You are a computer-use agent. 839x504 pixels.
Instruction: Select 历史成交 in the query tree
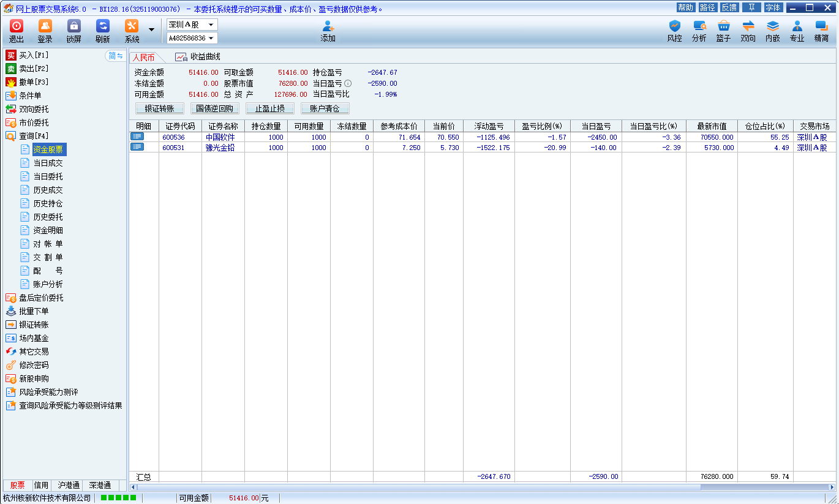(48, 190)
